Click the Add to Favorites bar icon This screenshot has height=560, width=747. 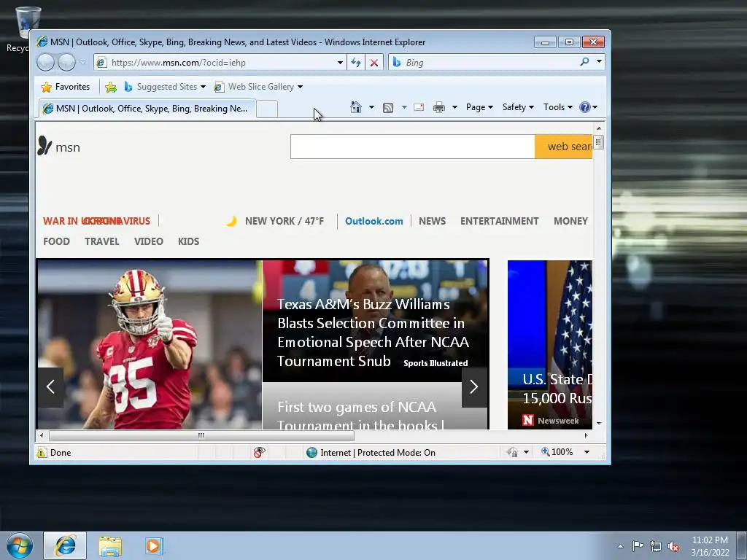click(x=111, y=87)
